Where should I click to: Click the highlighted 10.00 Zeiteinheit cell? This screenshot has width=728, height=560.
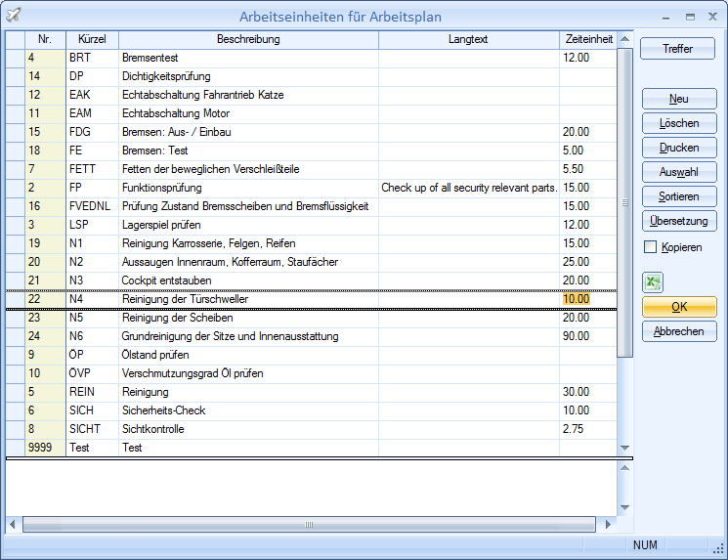pos(588,299)
